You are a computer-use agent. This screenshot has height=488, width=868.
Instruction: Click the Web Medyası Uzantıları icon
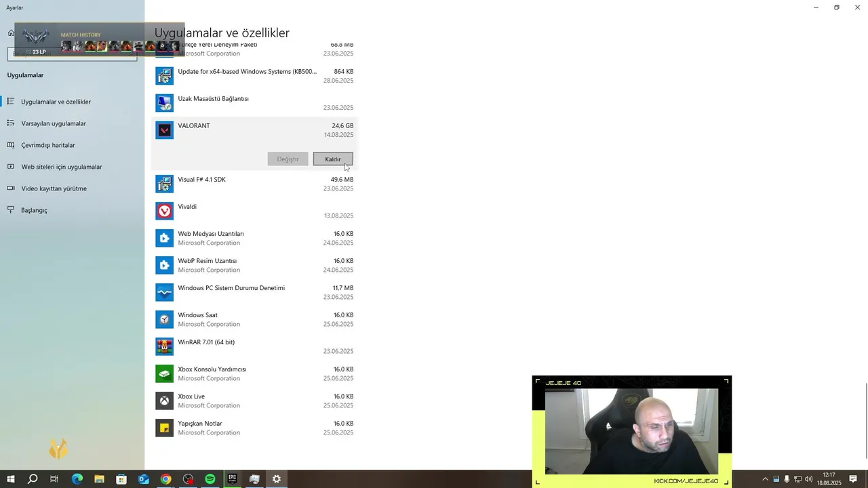pyautogui.click(x=164, y=238)
